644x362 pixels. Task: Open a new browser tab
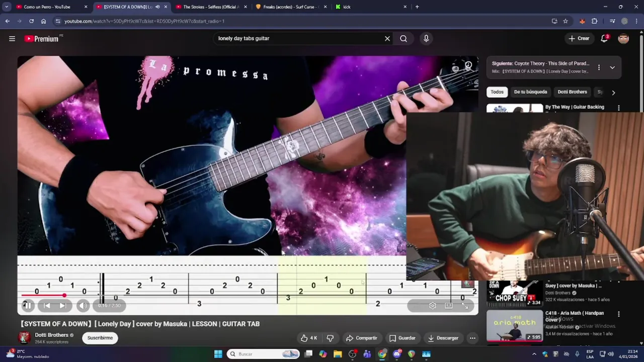point(417,7)
